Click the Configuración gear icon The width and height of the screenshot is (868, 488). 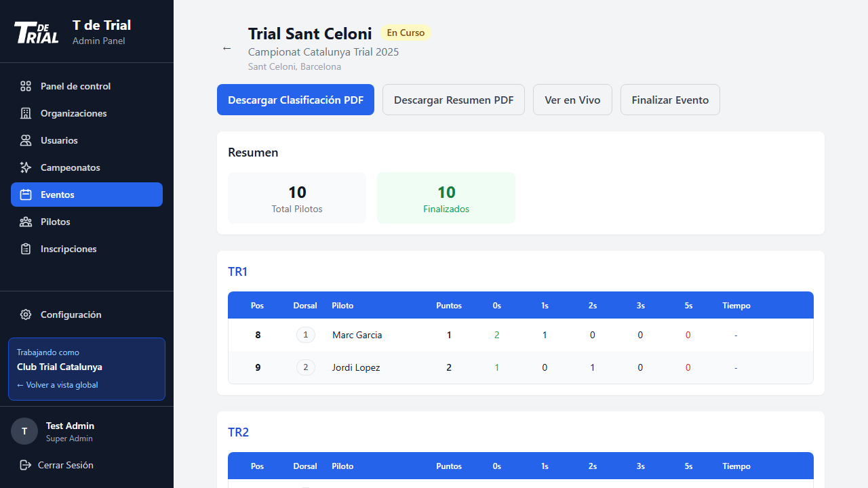26,314
